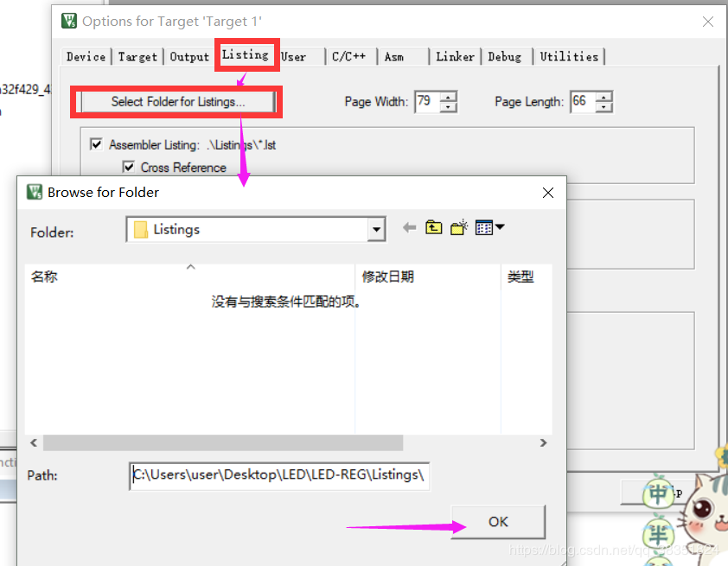Click the left scroll arrow of file list
This screenshot has width=728, height=566.
point(34,442)
